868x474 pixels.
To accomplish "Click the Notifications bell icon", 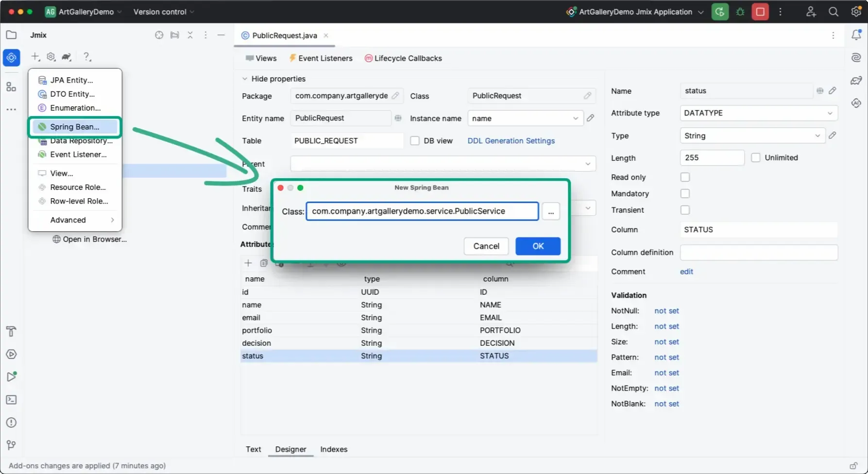I will click(856, 35).
